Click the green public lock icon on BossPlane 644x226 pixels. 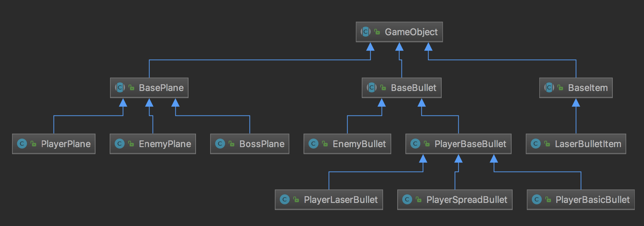(x=231, y=144)
